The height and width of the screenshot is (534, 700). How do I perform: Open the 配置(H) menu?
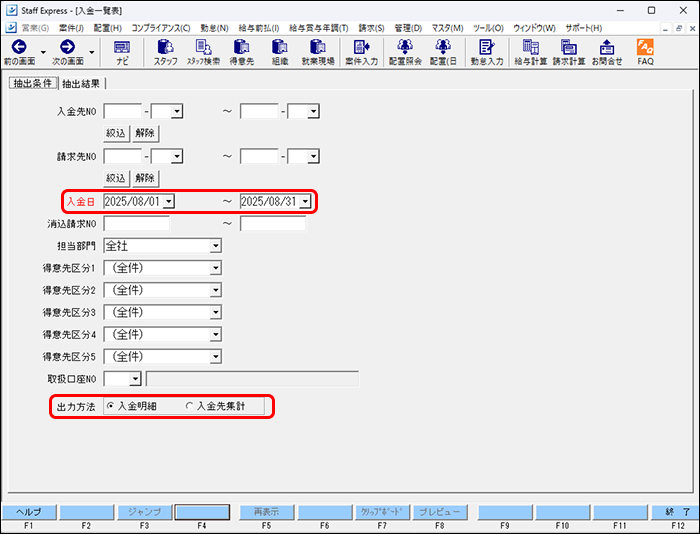tap(108, 28)
